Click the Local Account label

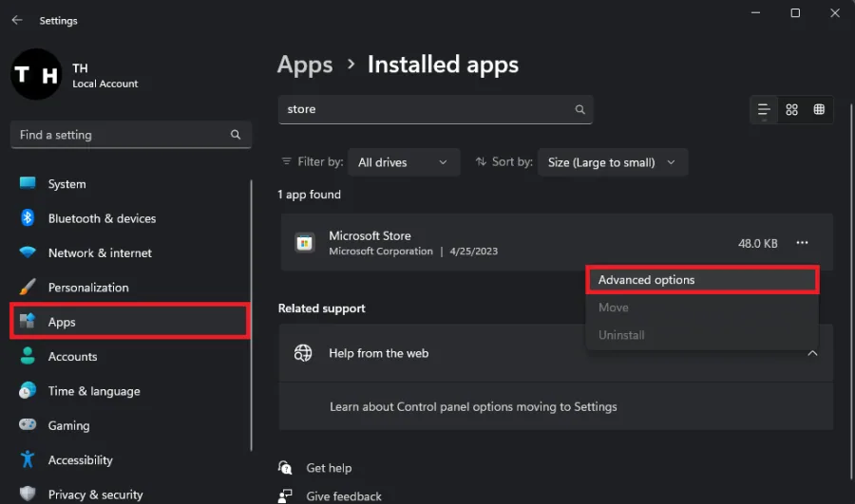pyautogui.click(x=105, y=84)
